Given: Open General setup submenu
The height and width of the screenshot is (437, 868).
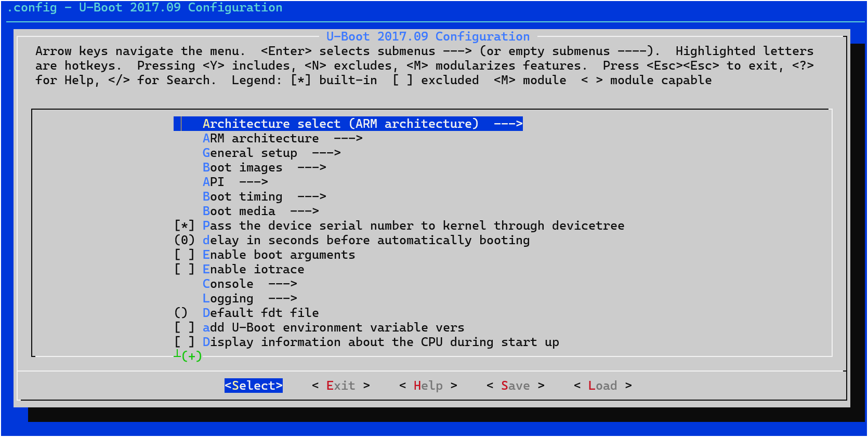Looking at the screenshot, I should (271, 153).
